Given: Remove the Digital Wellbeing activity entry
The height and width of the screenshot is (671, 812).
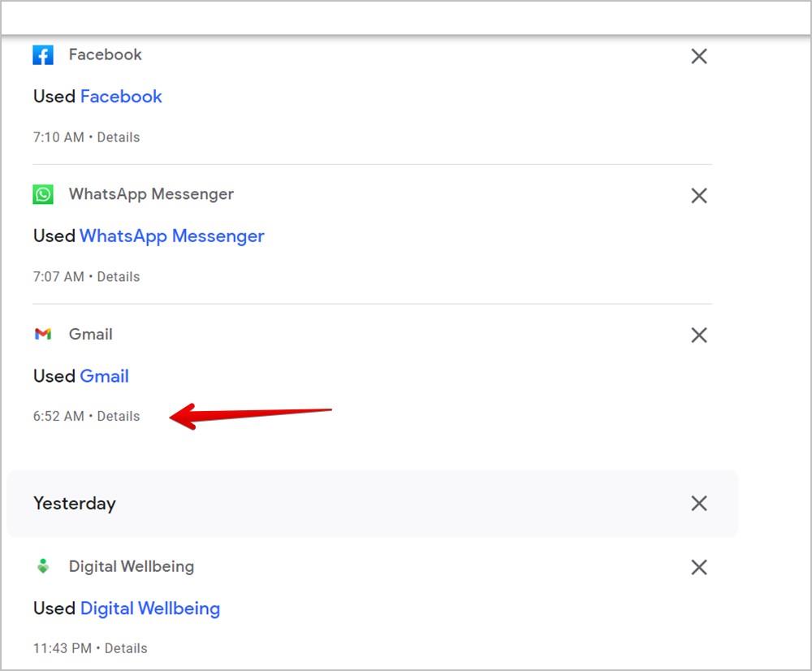Looking at the screenshot, I should [x=699, y=567].
